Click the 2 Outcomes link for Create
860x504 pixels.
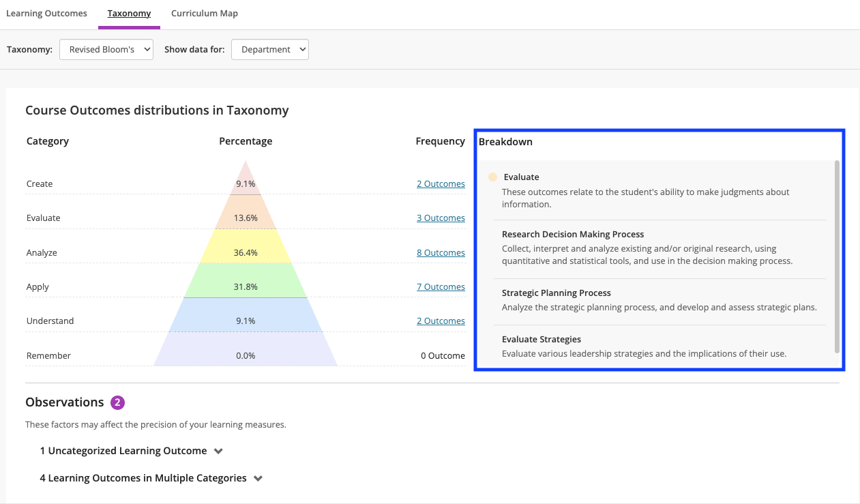441,184
